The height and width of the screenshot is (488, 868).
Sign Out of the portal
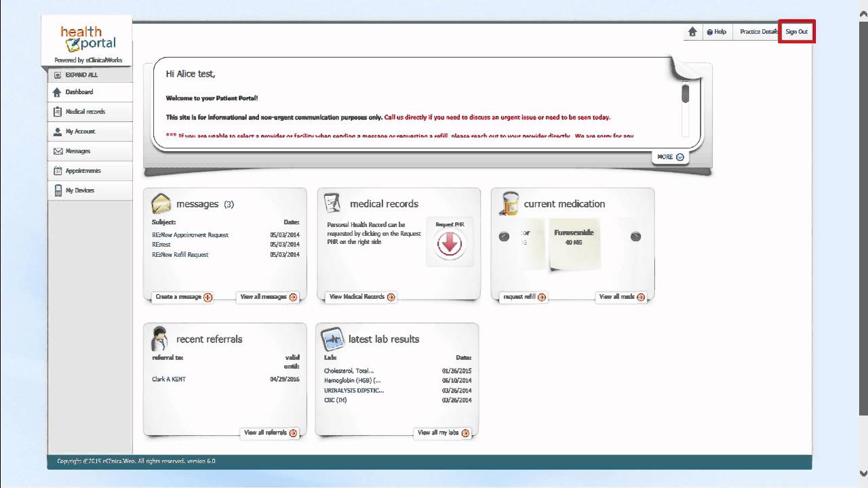click(x=797, y=32)
